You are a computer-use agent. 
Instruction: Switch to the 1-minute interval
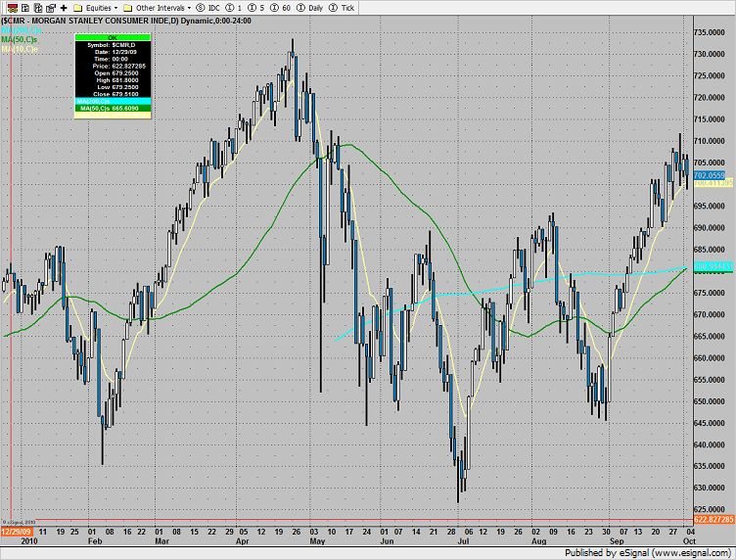click(234, 8)
